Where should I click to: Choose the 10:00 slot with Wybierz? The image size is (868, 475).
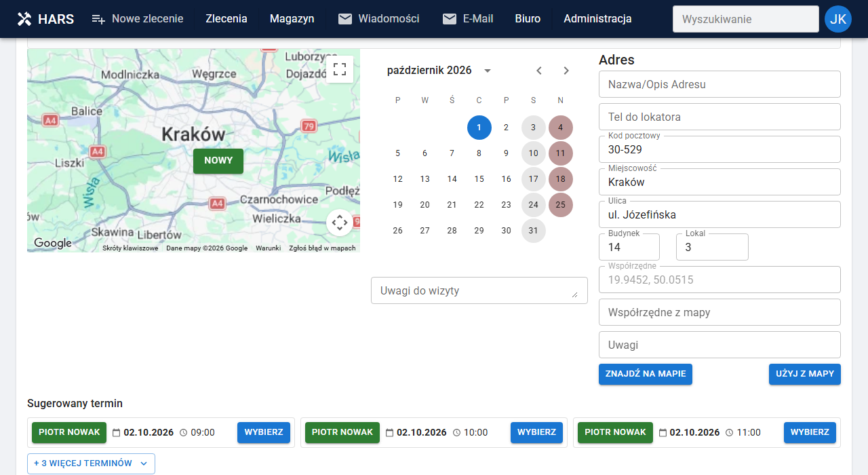[x=536, y=432]
